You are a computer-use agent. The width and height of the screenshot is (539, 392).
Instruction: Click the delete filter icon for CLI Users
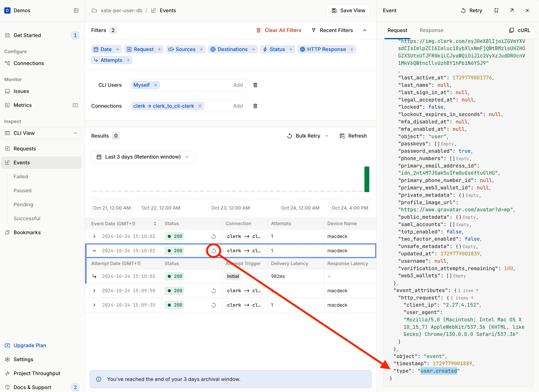coord(255,85)
